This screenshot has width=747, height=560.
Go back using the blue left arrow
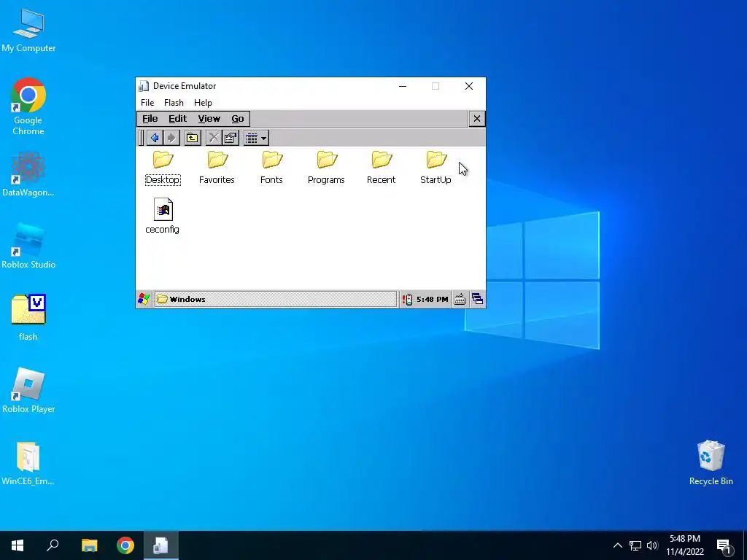[x=155, y=138]
